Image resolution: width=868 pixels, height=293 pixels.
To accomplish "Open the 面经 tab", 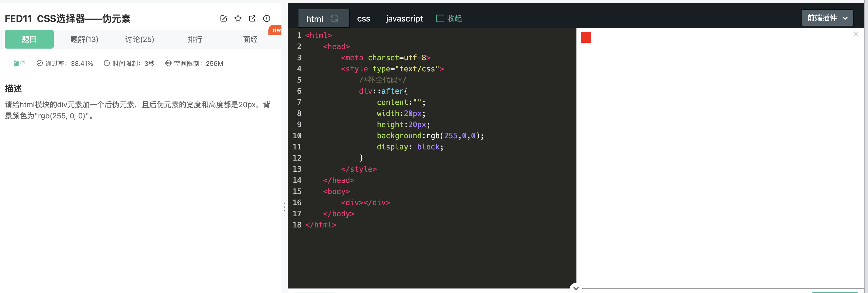I will click(x=250, y=39).
